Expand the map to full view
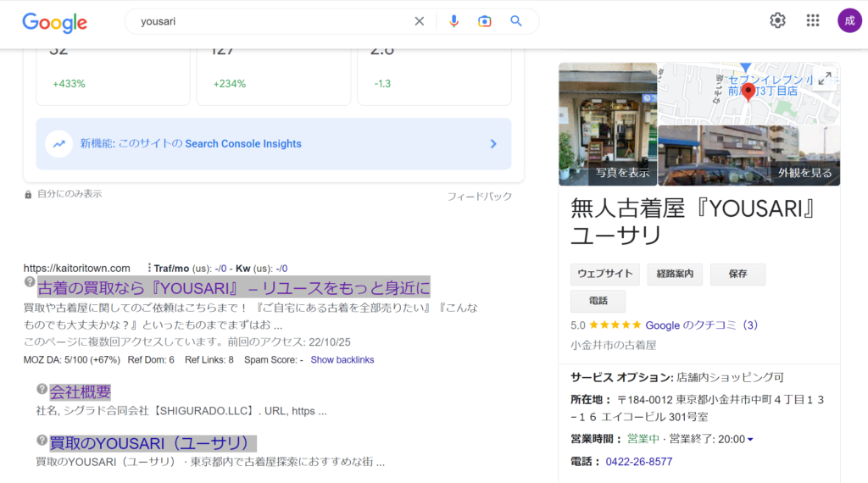The height and width of the screenshot is (483, 868). pyautogui.click(x=824, y=79)
